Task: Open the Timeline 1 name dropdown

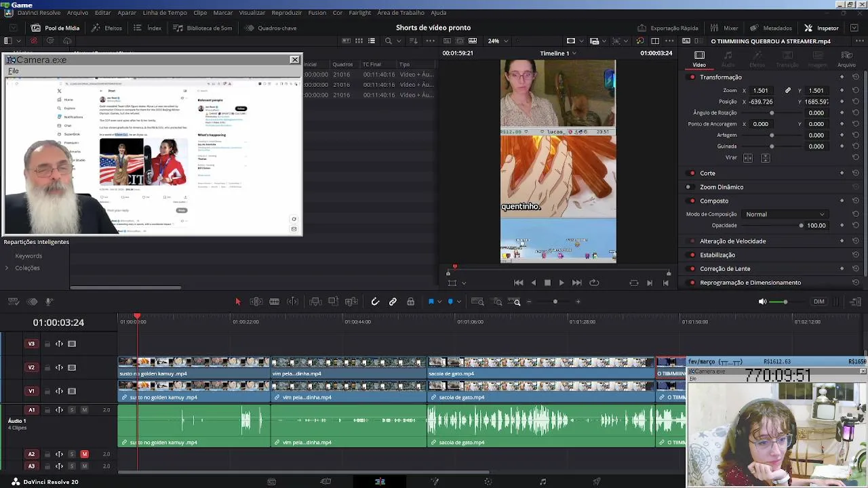Action: click(558, 53)
